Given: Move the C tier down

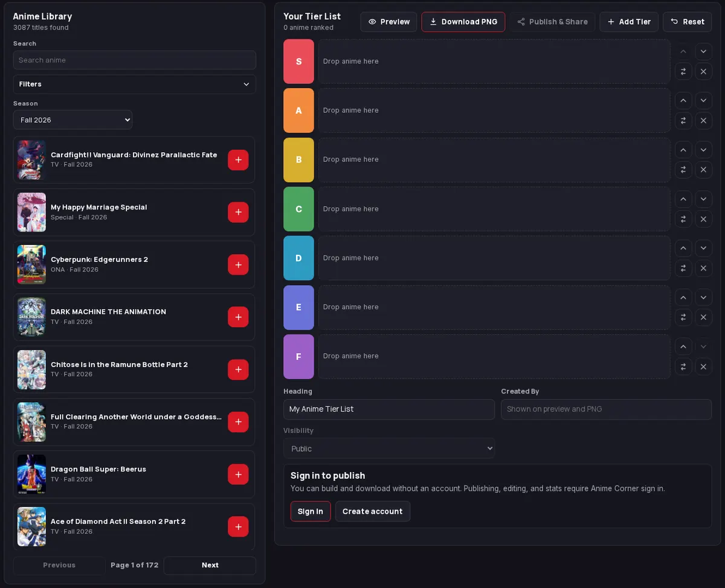Looking at the screenshot, I should click(703, 199).
